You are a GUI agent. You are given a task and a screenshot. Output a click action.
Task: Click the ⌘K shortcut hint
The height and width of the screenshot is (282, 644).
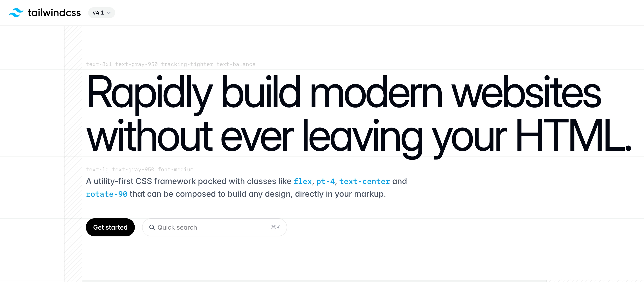click(x=275, y=227)
